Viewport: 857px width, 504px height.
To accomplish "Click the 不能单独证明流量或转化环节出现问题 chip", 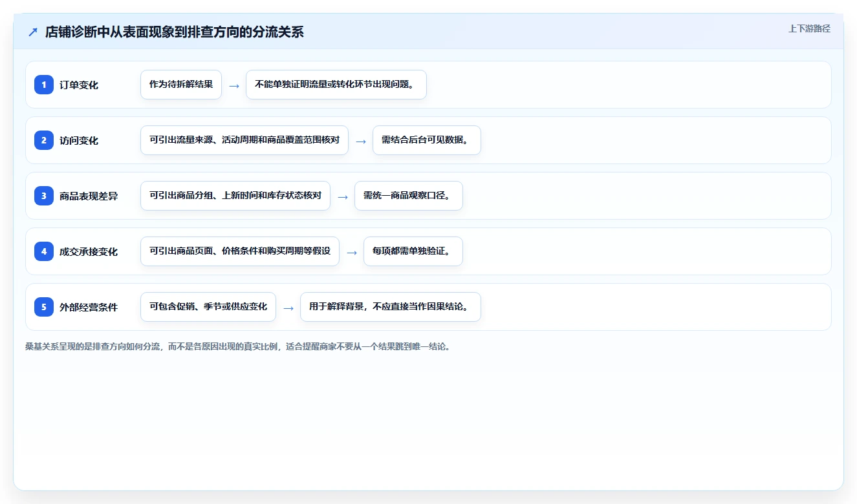I will click(336, 85).
